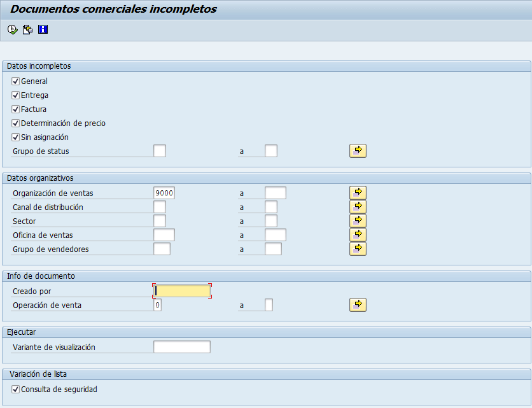Focus Grupo de status from field
Viewport: 532px width, 408px height.
pyautogui.click(x=160, y=151)
